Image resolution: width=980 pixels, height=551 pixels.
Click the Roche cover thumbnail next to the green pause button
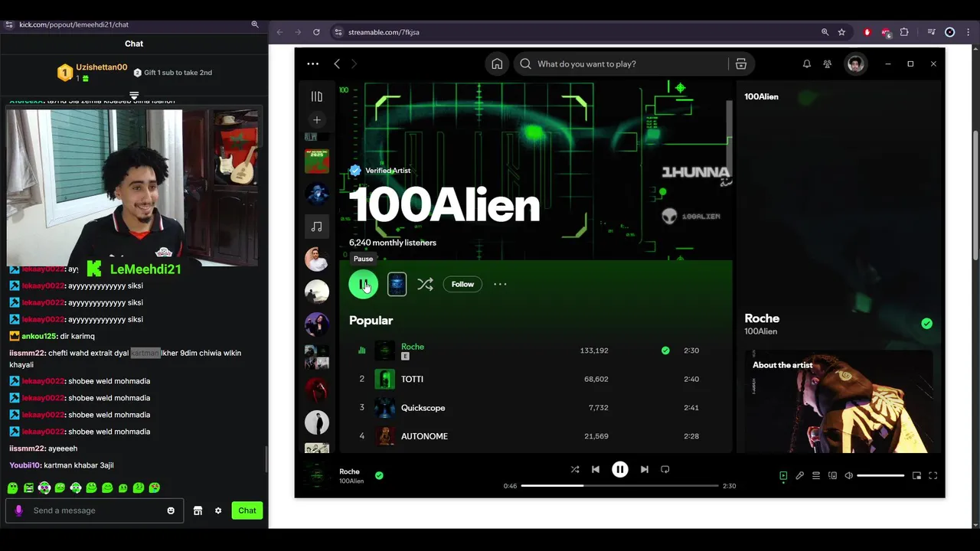click(397, 284)
